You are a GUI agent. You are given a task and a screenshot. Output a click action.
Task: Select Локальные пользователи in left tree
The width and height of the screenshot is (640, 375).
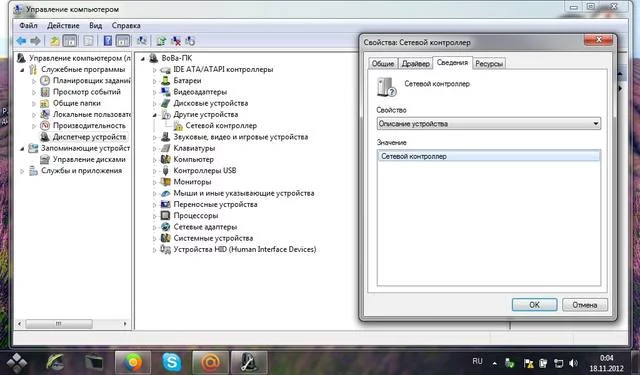point(92,115)
